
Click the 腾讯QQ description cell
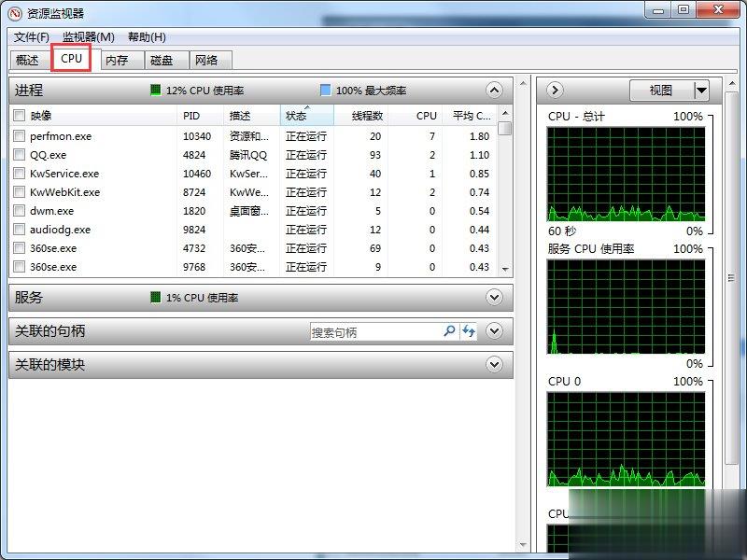(x=248, y=155)
